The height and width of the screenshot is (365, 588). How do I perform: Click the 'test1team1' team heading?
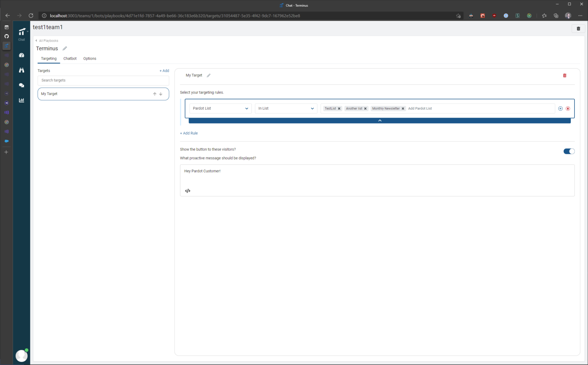pos(48,27)
